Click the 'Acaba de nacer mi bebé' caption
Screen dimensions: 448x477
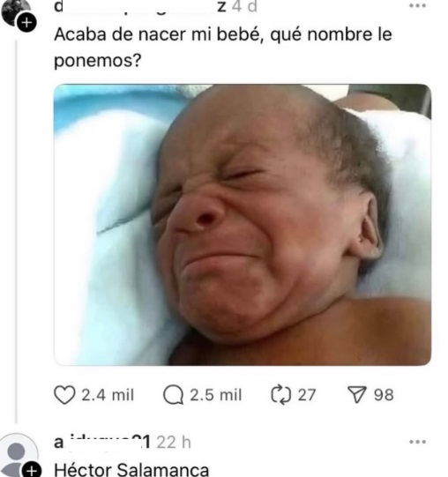pos(223,48)
